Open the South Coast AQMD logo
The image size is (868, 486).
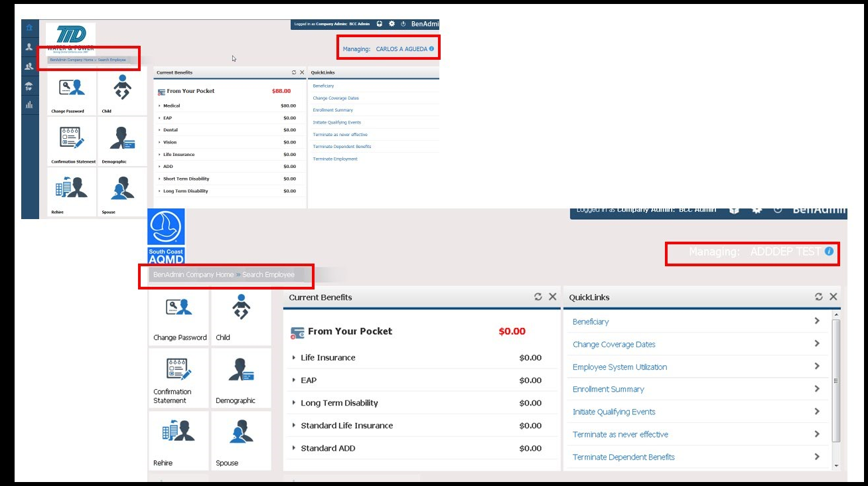pos(166,236)
